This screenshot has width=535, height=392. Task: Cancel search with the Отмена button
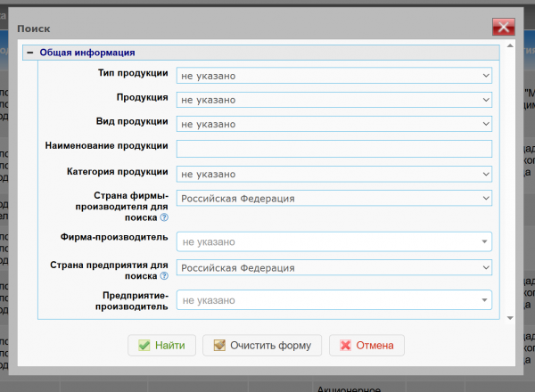(x=366, y=346)
